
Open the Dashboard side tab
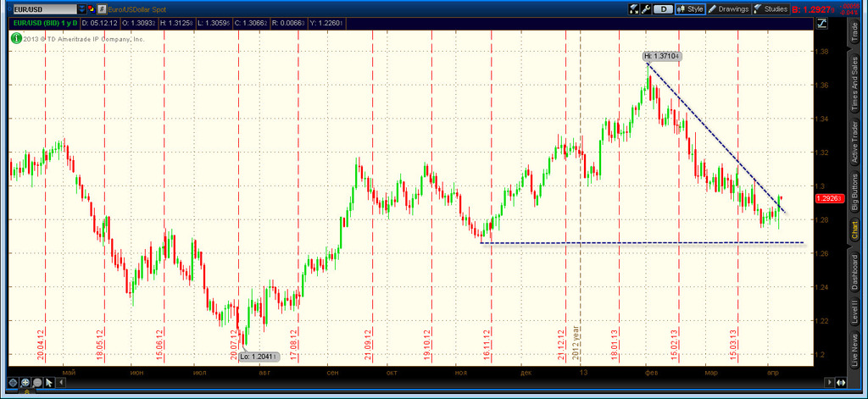[855, 272]
